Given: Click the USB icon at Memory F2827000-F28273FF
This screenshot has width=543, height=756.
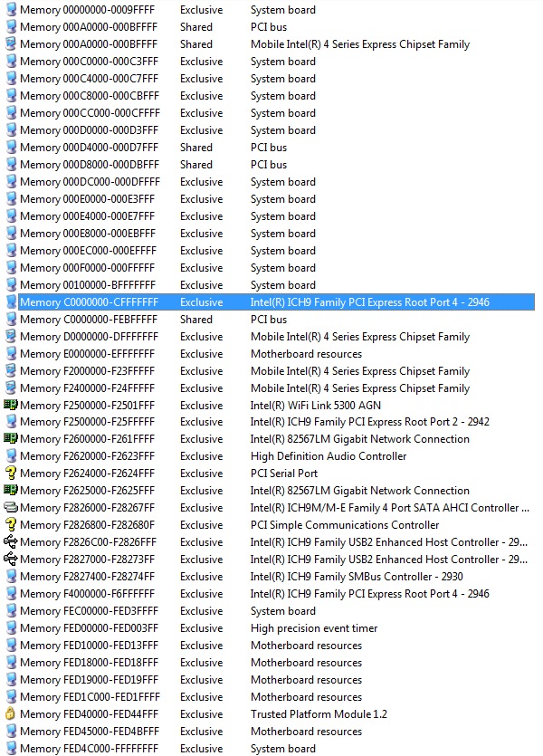Looking at the screenshot, I should [x=11, y=560].
